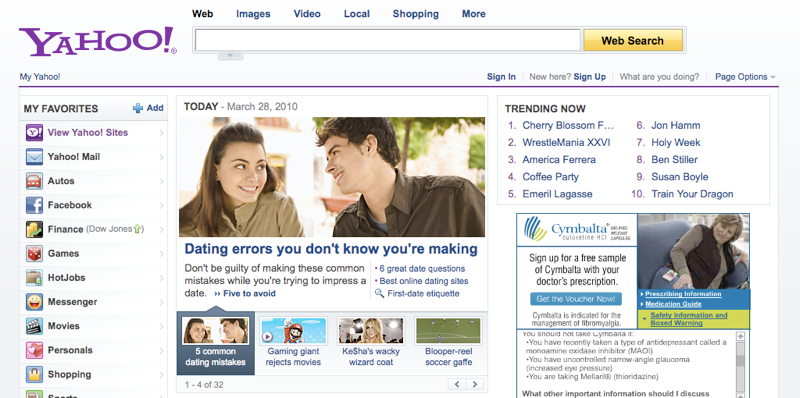Expand the Movies row chevron
800x398 pixels.
[161, 326]
